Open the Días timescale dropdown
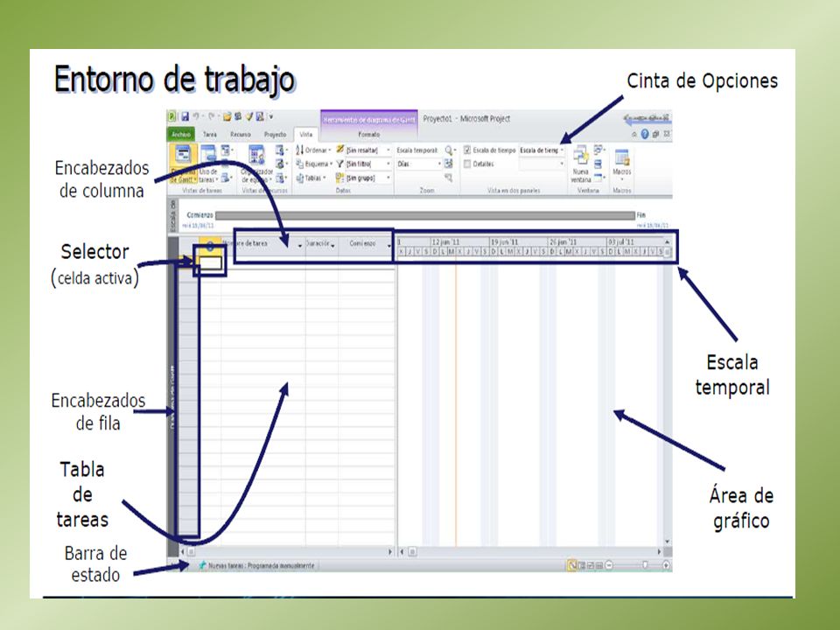Image resolution: width=840 pixels, height=630 pixels. 439,164
